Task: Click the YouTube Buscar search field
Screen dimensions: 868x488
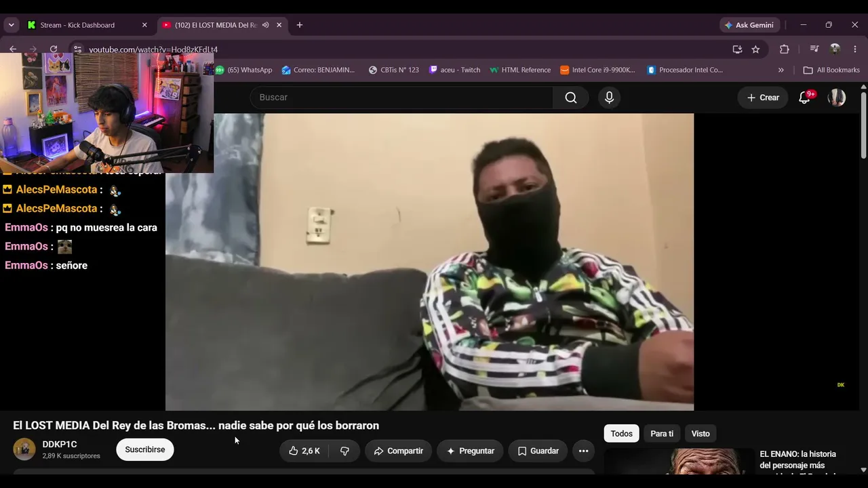Action: click(401, 98)
